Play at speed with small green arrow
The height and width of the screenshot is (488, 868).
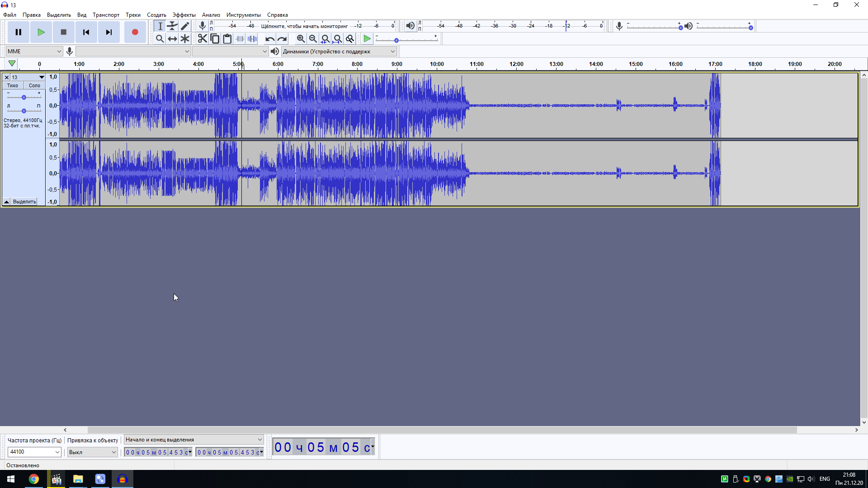(x=367, y=39)
